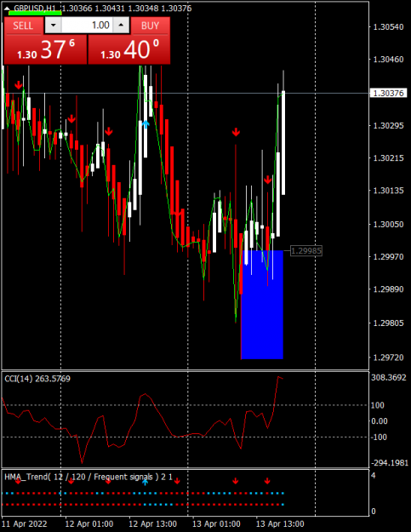The width and height of the screenshot is (411, 532).
Task: Buy at the 1.30400 ask price tile
Action: point(129,49)
